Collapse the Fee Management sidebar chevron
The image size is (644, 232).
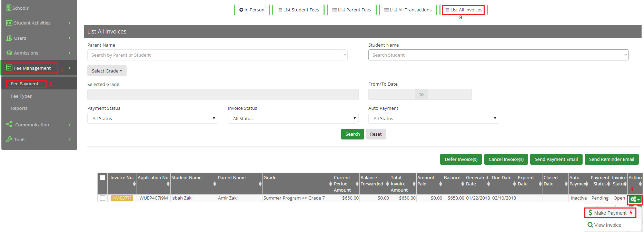click(x=70, y=68)
